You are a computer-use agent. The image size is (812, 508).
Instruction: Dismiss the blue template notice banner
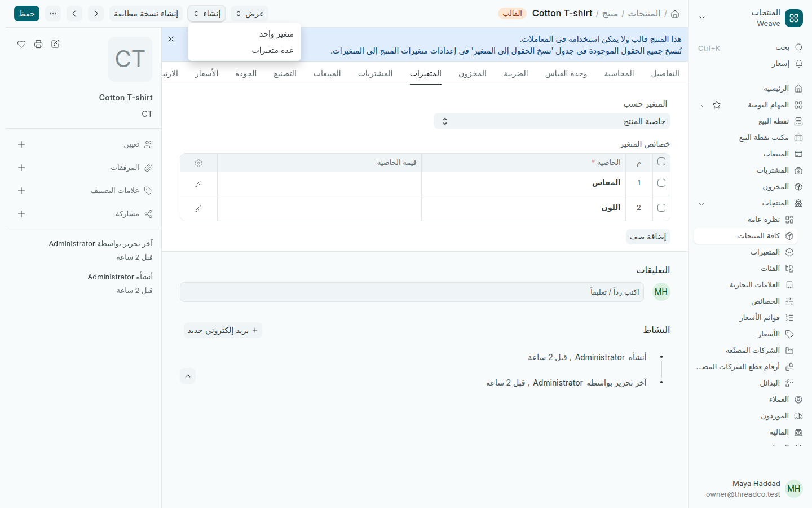click(171, 39)
